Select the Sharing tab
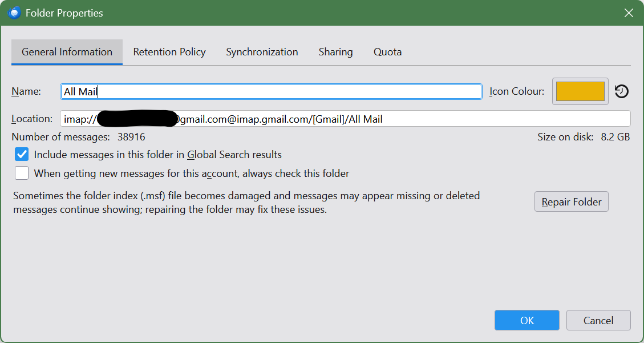 pyautogui.click(x=335, y=52)
